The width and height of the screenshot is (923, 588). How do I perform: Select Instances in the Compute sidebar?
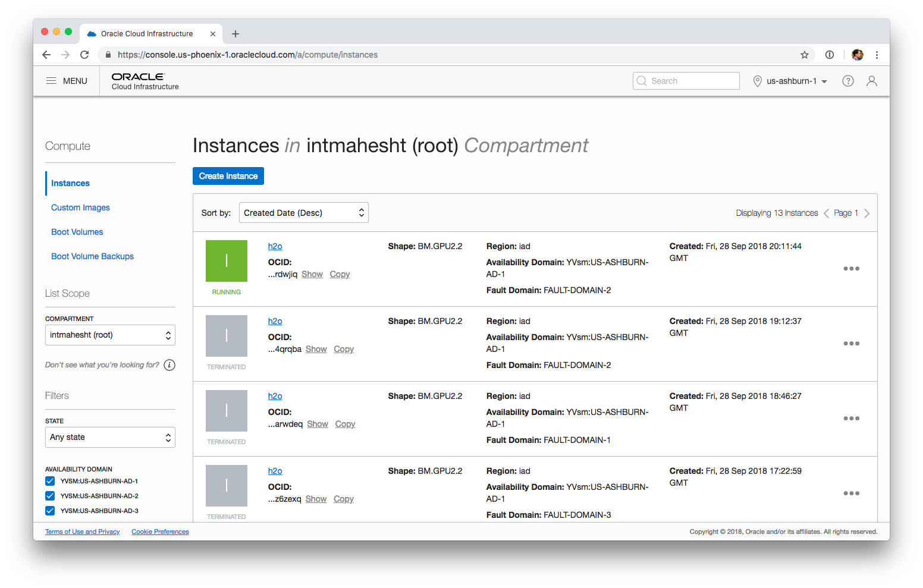[70, 183]
